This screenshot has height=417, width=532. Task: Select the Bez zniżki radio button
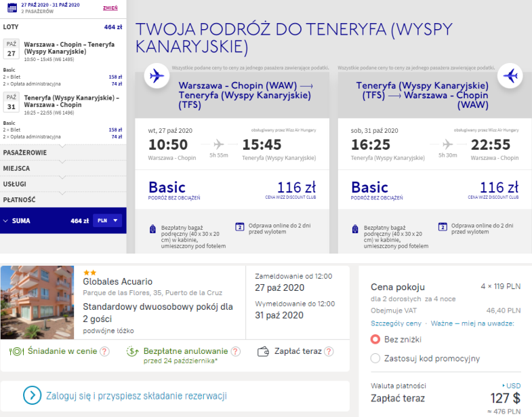click(375, 339)
